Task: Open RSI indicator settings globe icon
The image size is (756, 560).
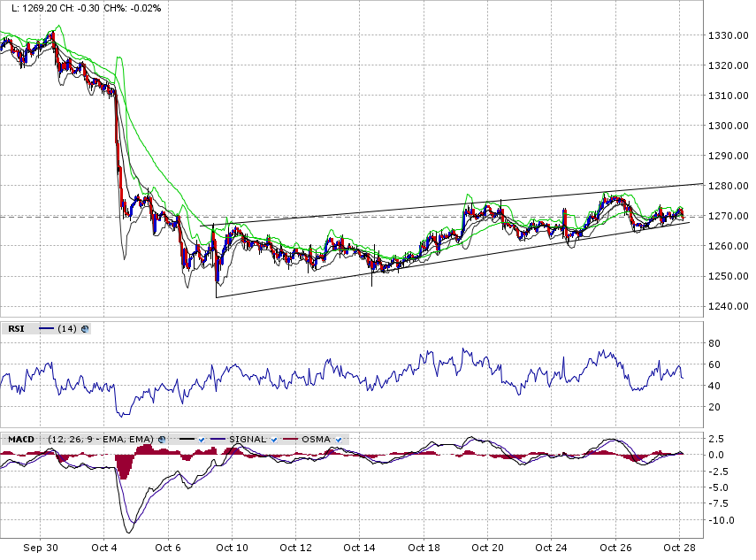Action: point(85,329)
